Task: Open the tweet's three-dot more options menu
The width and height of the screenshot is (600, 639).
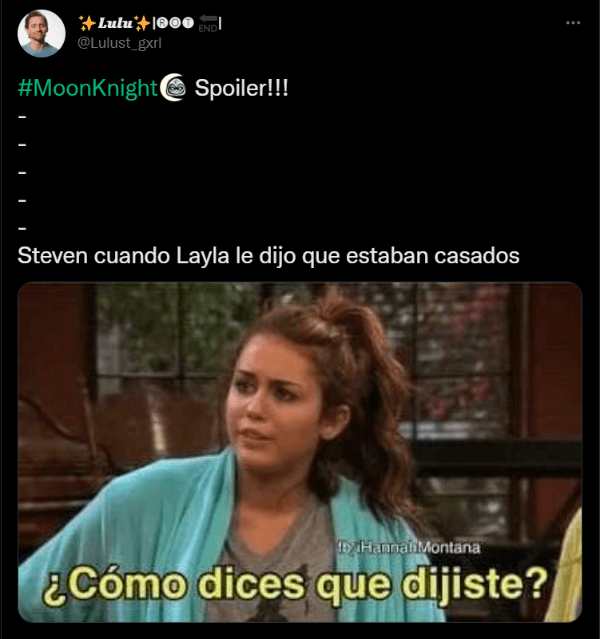Action: tap(573, 23)
